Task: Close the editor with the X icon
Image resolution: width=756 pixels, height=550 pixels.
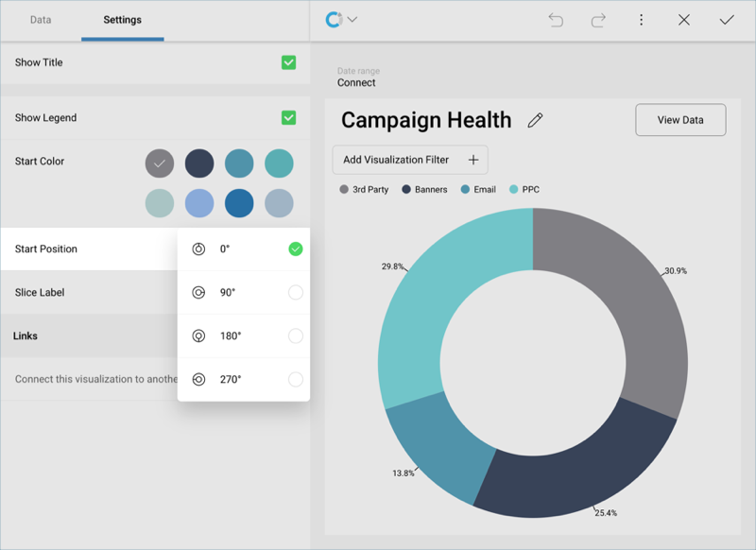Action: pos(683,20)
